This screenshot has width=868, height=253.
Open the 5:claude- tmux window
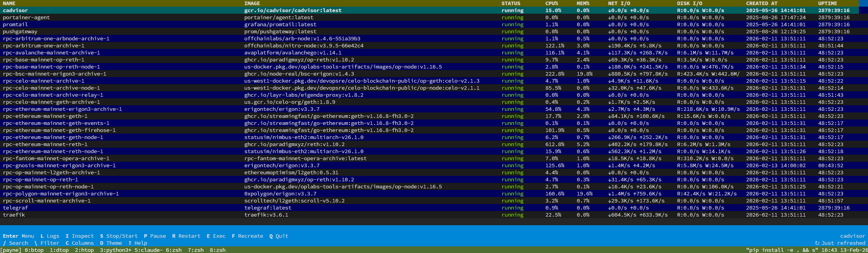[147, 250]
